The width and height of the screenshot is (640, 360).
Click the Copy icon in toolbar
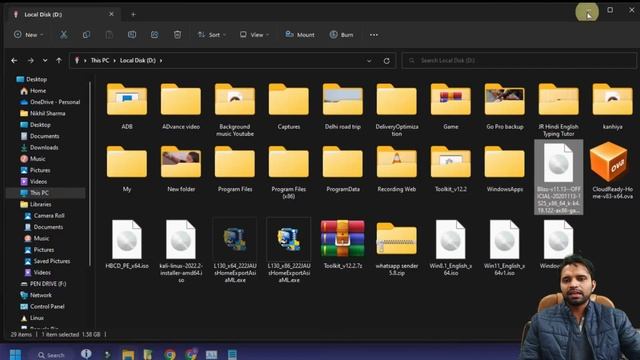pos(86,35)
